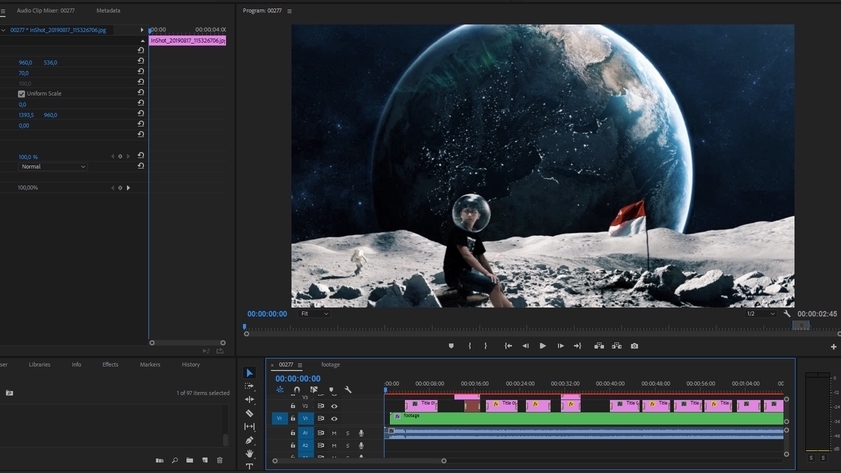The image size is (841, 473).
Task: Open Program: 00277 panel menu
Action: [x=290, y=11]
